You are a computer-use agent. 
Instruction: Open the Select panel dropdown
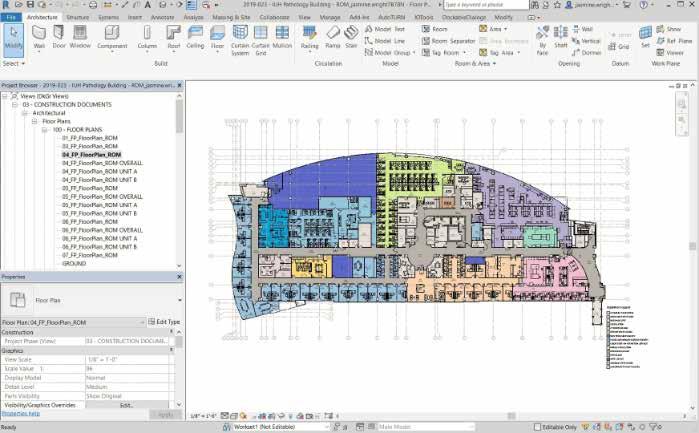[x=13, y=63]
